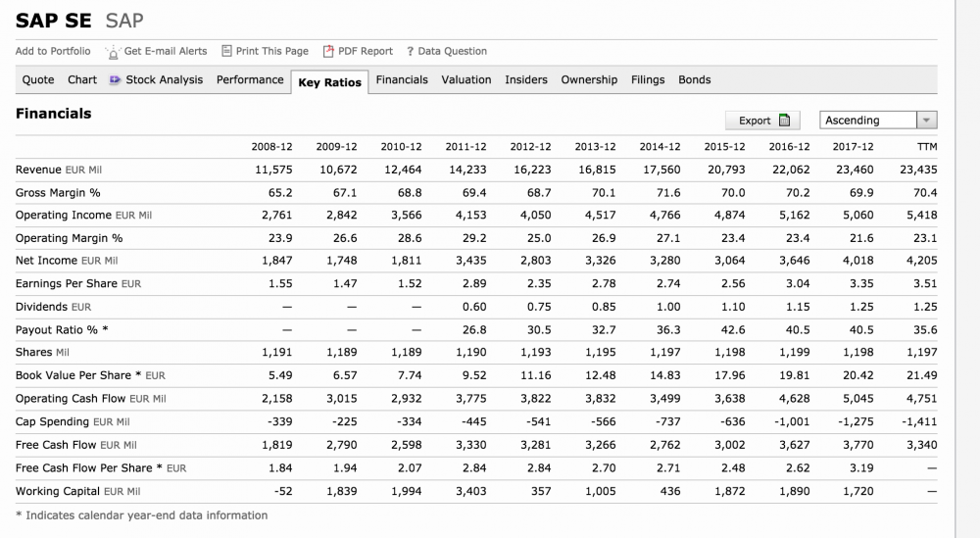Open the Performance tab
This screenshot has height=538, width=980.
tap(250, 79)
